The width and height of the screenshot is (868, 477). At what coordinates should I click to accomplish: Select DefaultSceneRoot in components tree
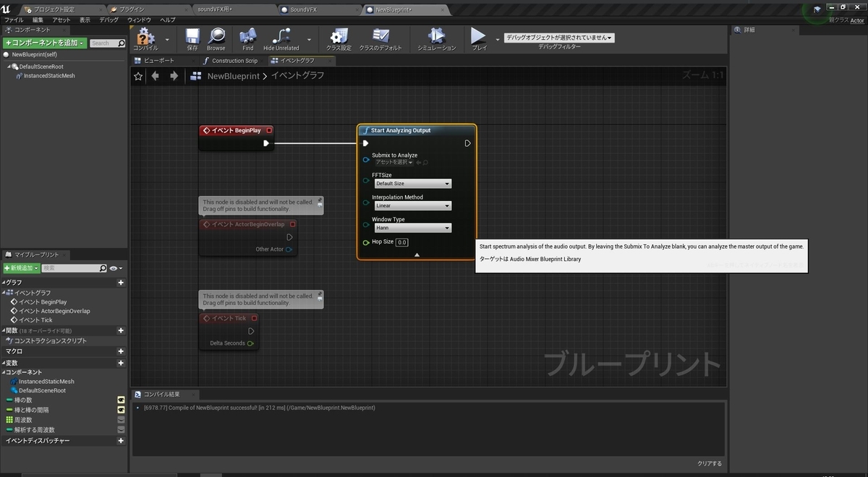pos(41,66)
